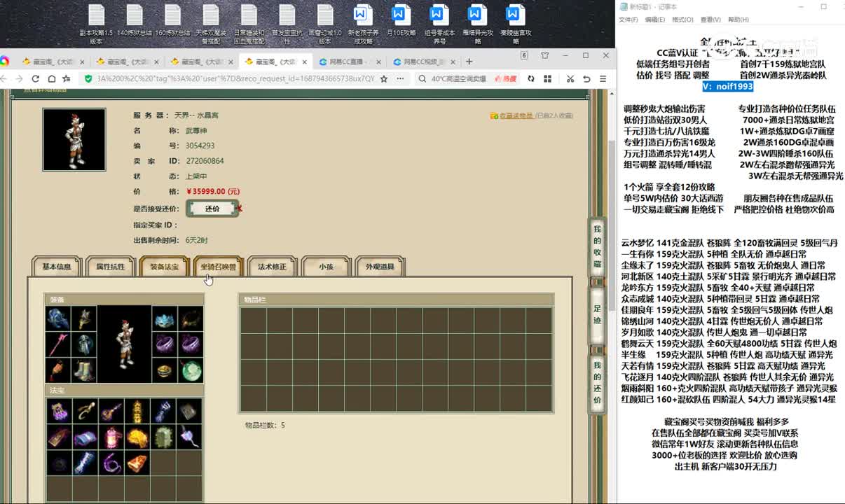
Task: Click the red spear weapon equipment icon
Action: (x=57, y=344)
